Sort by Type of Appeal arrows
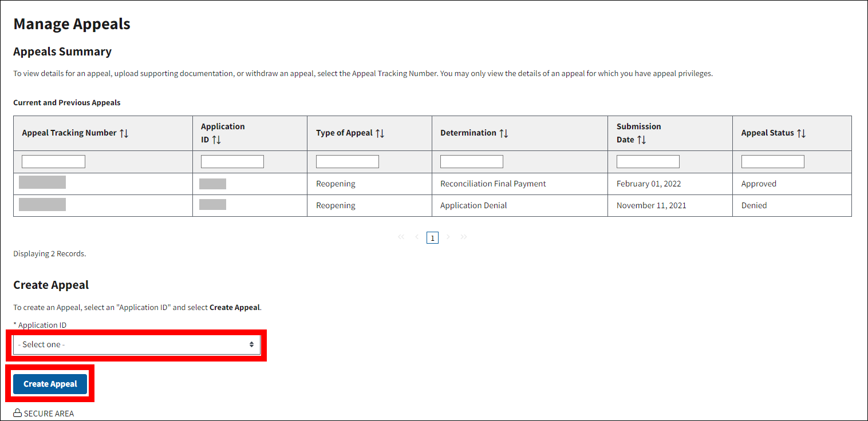 (x=380, y=133)
